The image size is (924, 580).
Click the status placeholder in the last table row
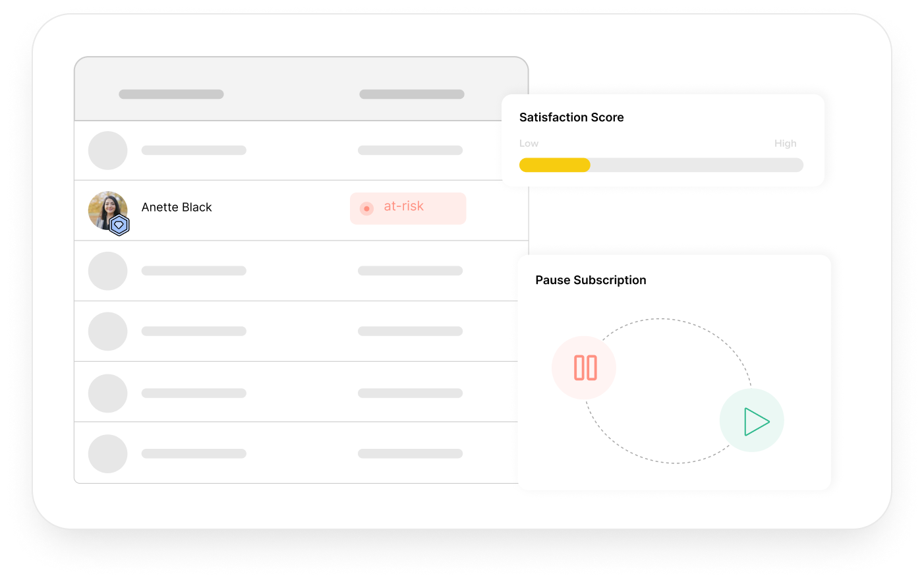point(410,453)
